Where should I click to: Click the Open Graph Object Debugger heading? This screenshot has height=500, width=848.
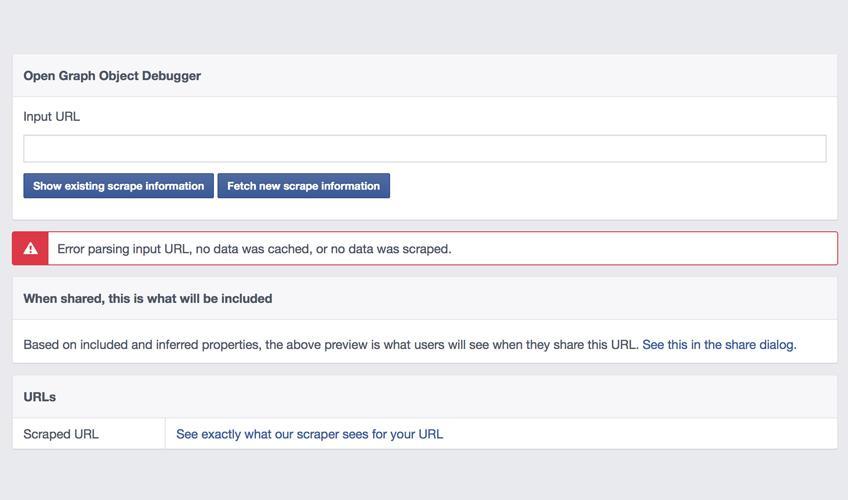(112, 76)
